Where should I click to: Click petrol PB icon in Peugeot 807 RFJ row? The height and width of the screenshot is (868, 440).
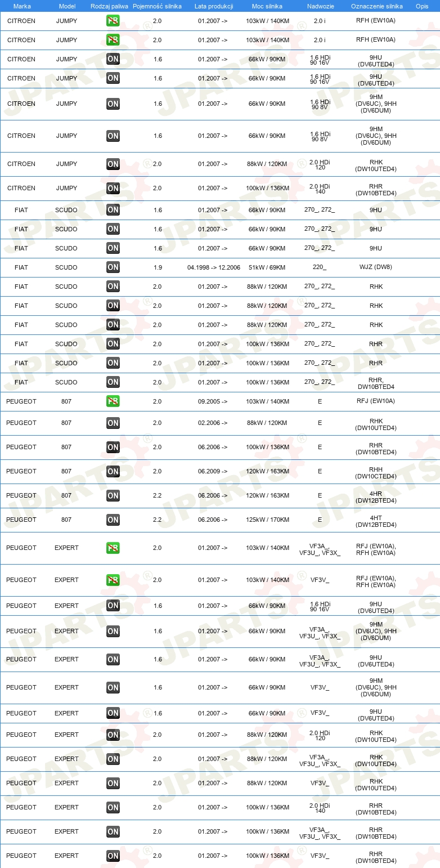click(113, 401)
